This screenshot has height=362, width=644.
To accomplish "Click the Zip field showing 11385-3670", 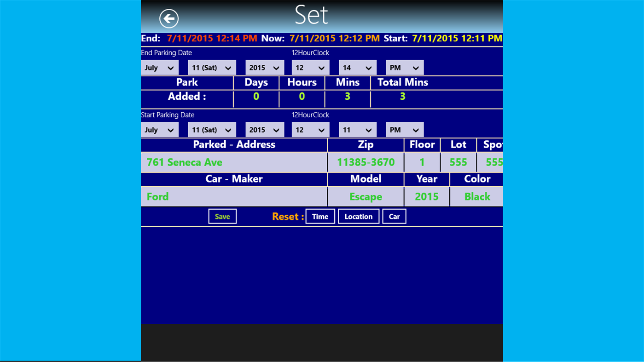I will tap(366, 162).
